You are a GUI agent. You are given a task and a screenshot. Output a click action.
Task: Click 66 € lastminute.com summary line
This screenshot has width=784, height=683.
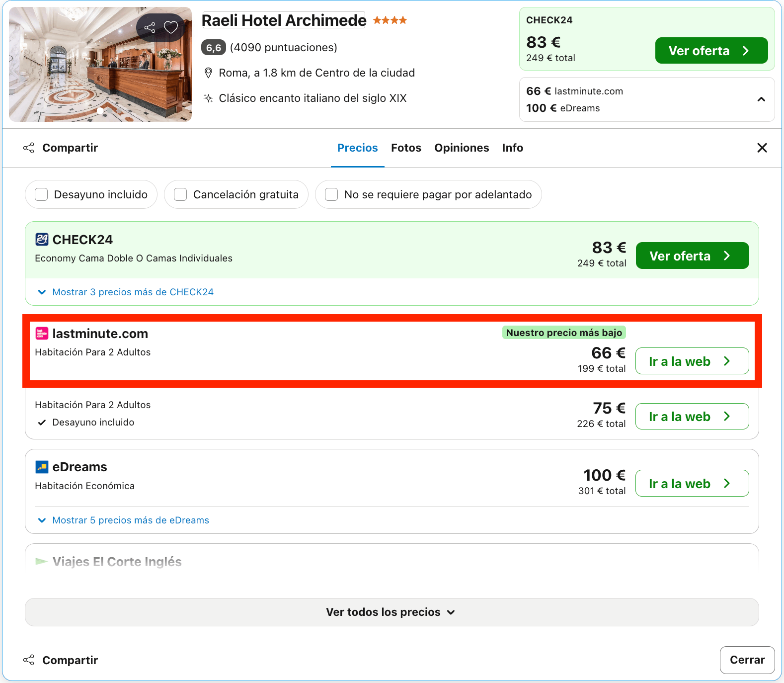click(x=574, y=91)
